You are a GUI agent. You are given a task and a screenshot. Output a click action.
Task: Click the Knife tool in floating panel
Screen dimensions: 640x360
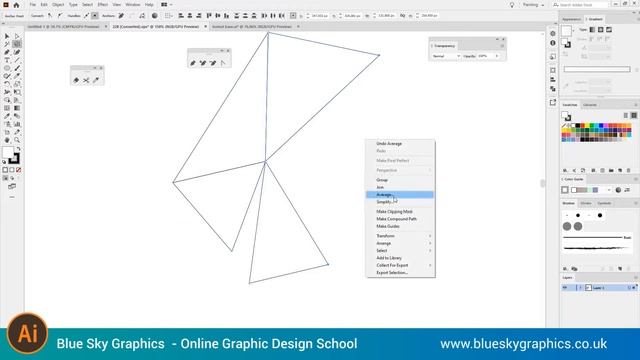[96, 80]
